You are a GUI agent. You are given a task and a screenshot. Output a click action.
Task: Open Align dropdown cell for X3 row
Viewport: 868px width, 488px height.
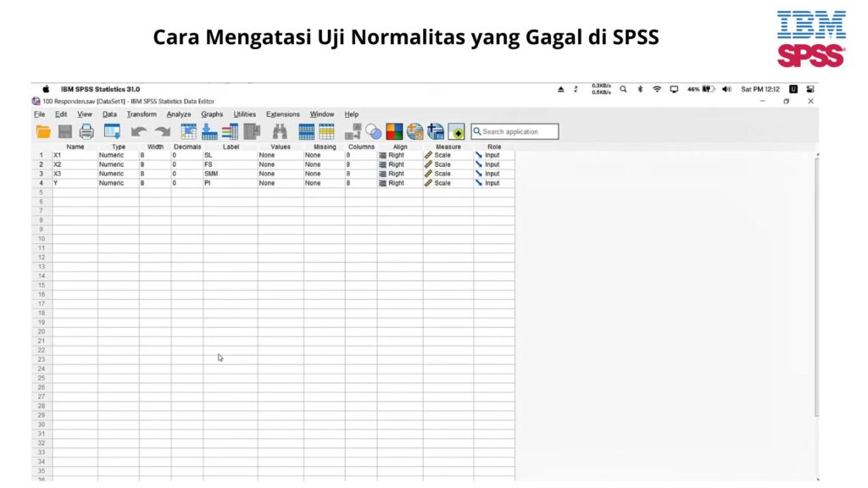400,174
